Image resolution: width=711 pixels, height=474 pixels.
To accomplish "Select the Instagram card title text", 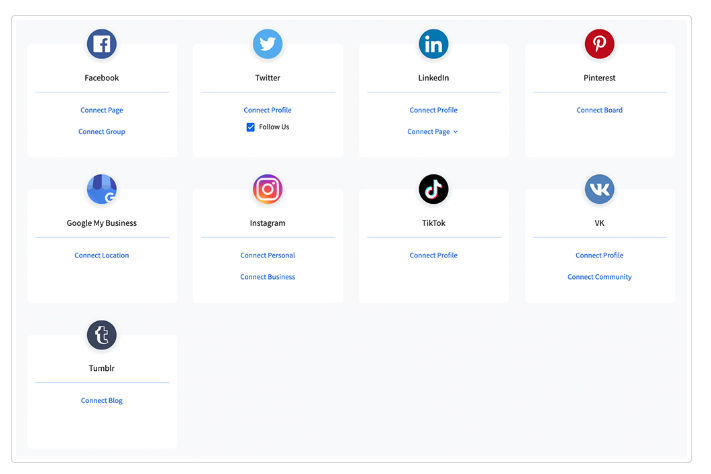I will 268,223.
